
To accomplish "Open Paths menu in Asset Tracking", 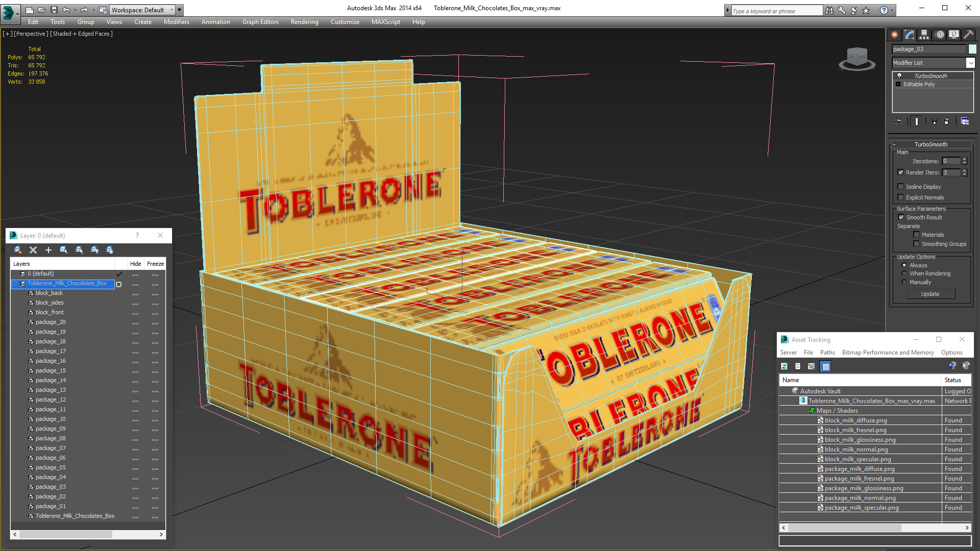I will (x=827, y=353).
